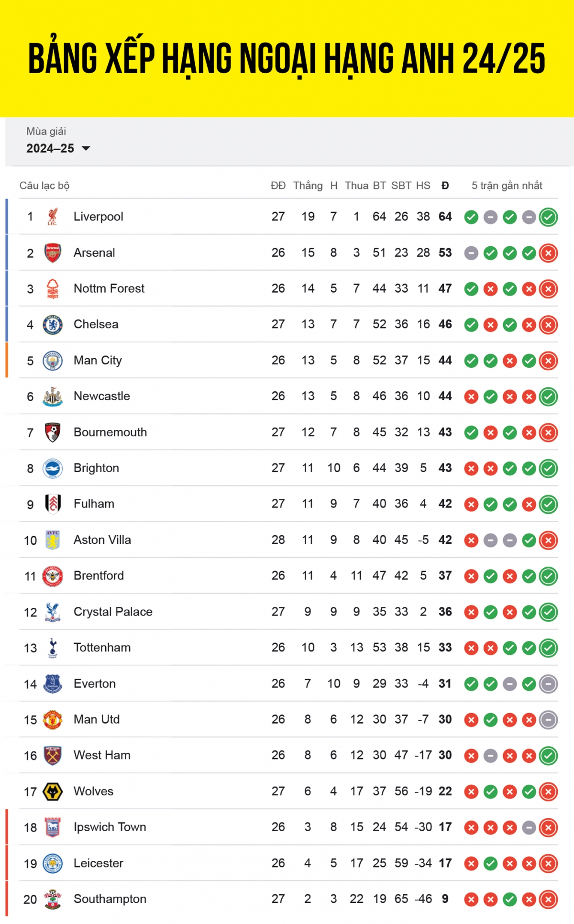Click Liverpool's latest win indicator
The height and width of the screenshot is (924, 574).
coord(548,217)
